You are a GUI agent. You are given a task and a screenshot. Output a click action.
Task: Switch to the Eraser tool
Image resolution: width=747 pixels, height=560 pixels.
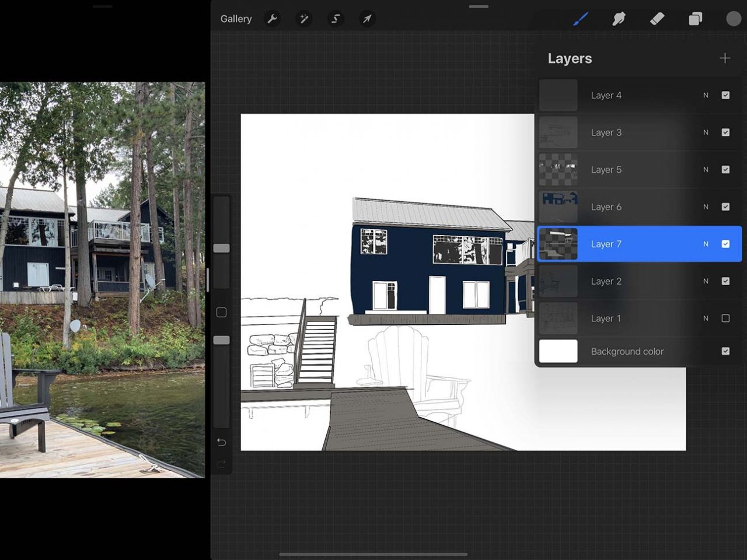coord(657,19)
